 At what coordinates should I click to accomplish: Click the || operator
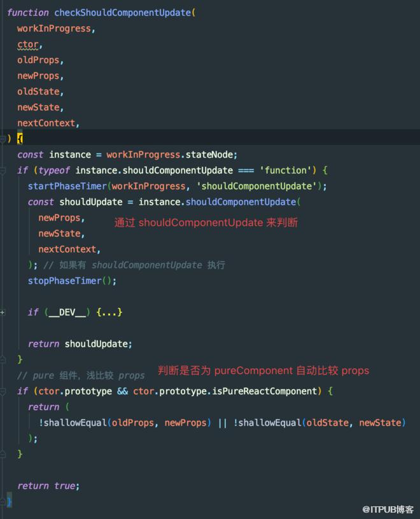point(223,423)
